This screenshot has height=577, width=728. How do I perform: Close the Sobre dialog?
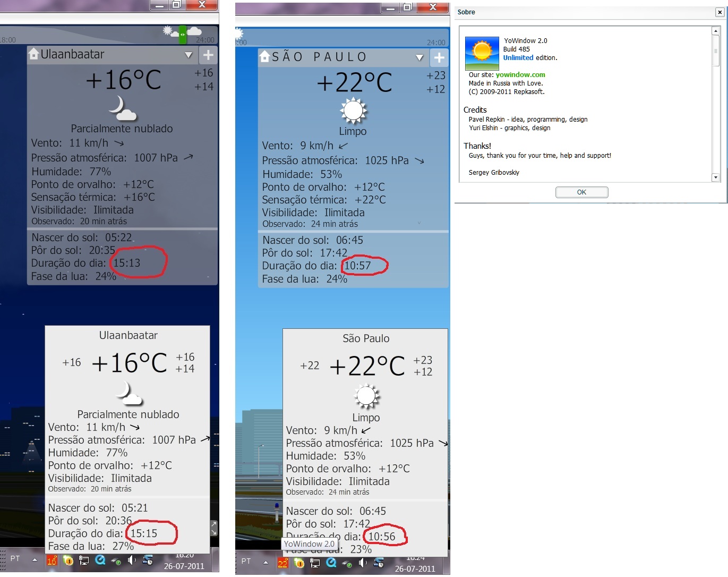(x=720, y=12)
